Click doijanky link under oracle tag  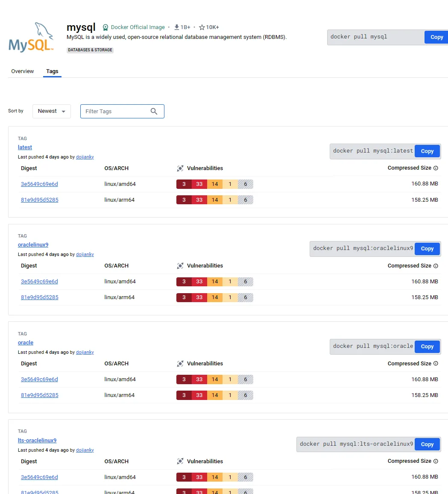point(85,352)
